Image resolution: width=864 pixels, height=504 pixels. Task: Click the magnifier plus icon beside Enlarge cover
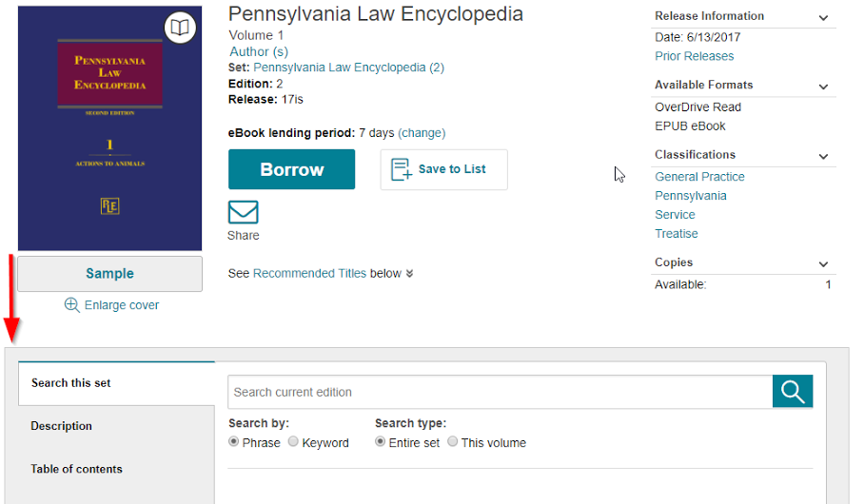71,304
